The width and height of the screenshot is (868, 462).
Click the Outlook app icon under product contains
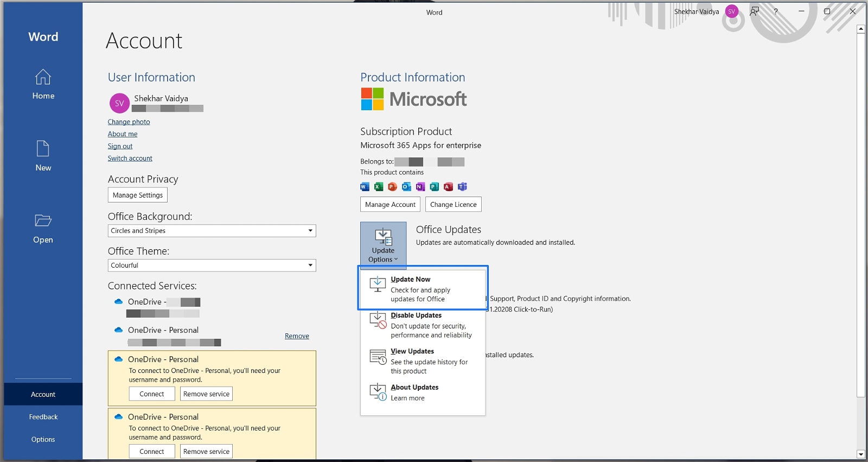[406, 187]
